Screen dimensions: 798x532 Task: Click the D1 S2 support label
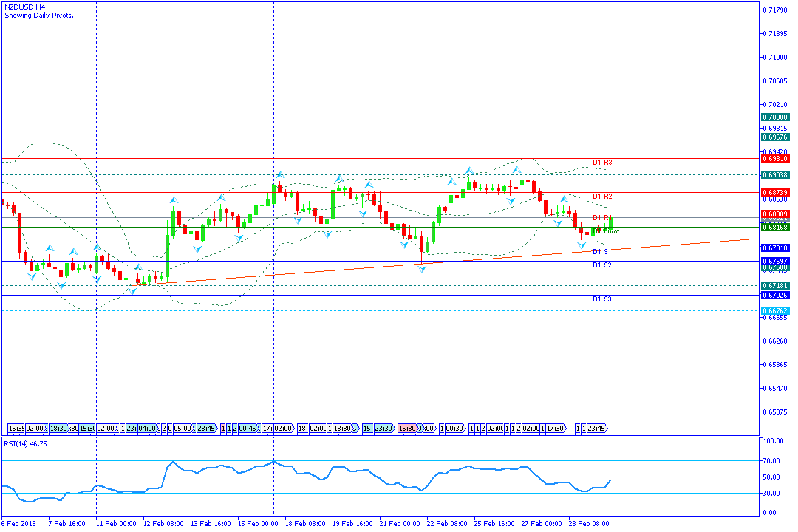click(x=602, y=265)
